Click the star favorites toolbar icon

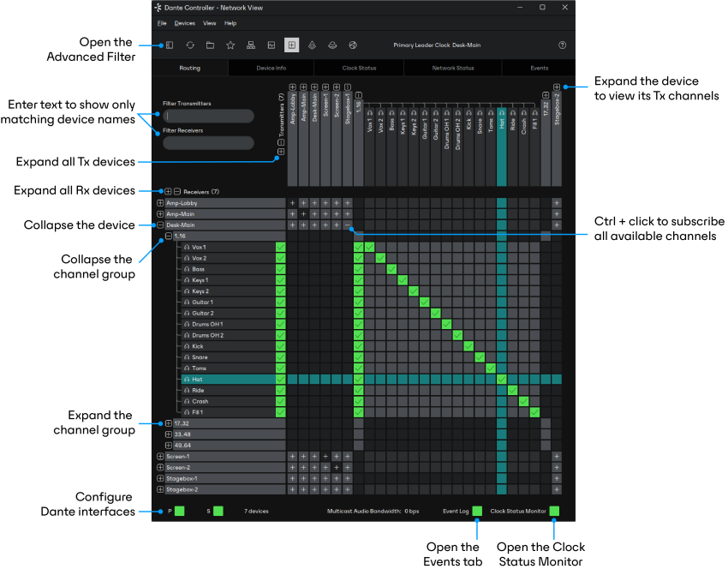[230, 45]
